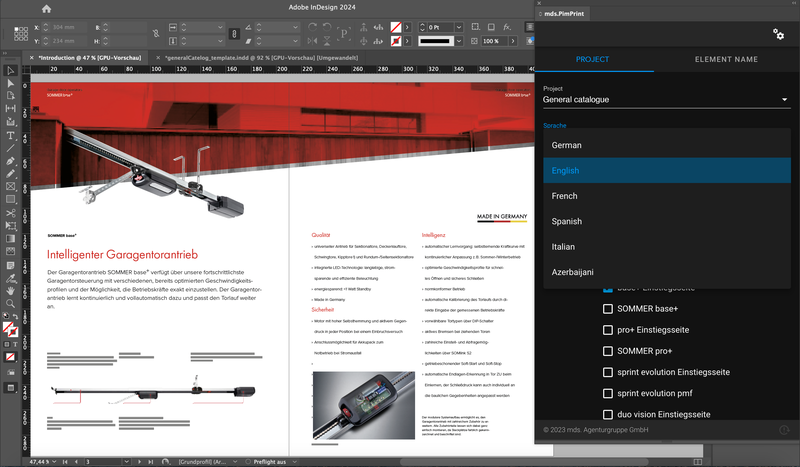Click the Home icon in title bar

click(45, 9)
